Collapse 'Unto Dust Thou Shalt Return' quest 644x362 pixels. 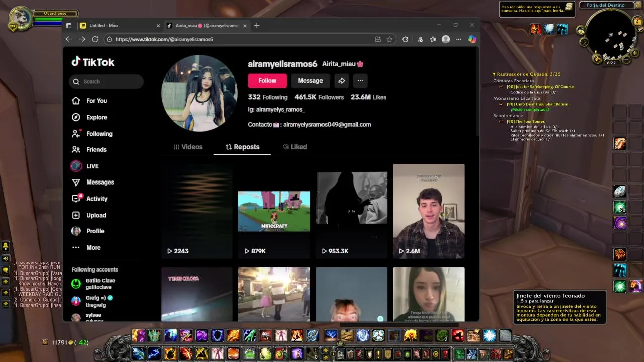pos(501,104)
